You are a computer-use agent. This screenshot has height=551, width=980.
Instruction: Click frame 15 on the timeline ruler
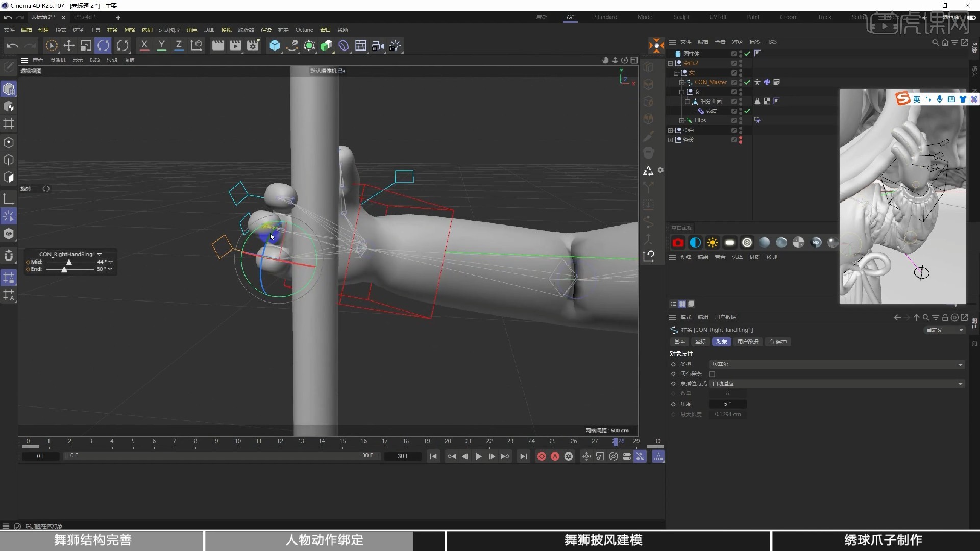343,441
